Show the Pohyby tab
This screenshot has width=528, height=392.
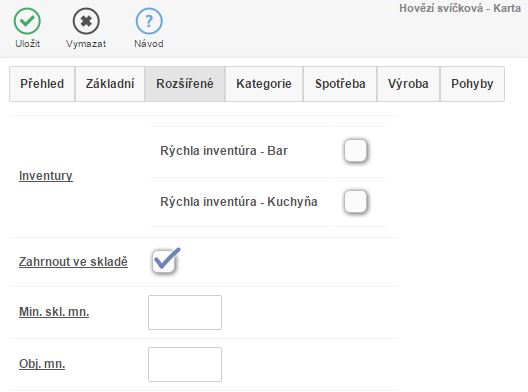pyautogui.click(x=472, y=84)
